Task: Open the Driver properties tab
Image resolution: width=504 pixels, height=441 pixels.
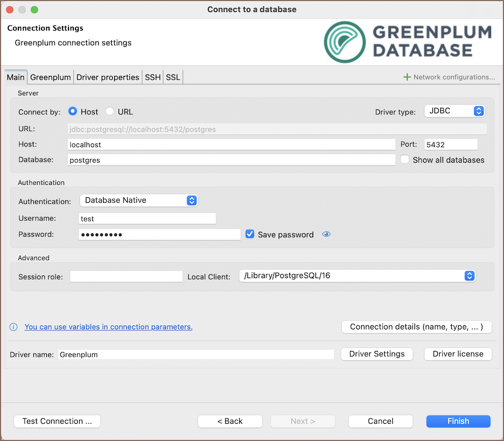Action: click(x=108, y=77)
